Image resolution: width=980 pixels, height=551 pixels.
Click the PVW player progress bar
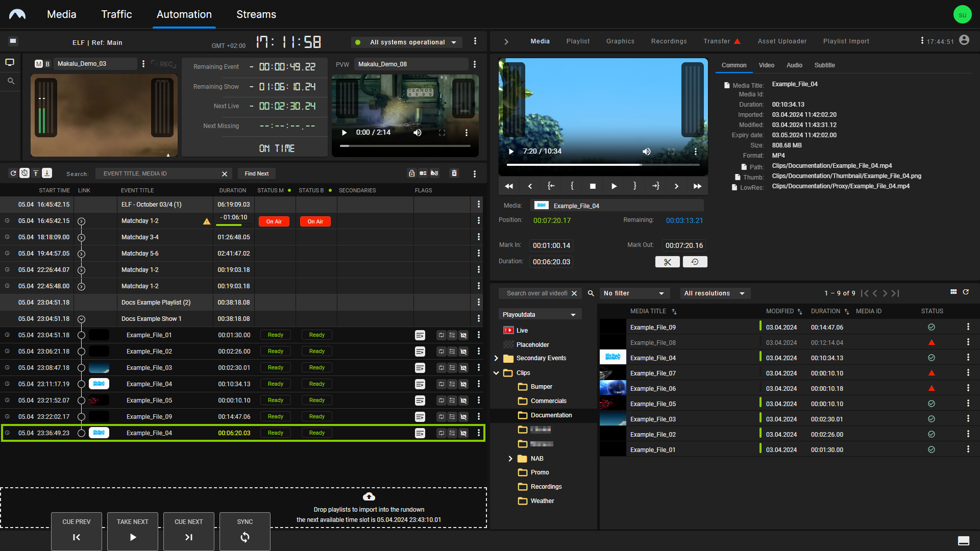[405, 146]
